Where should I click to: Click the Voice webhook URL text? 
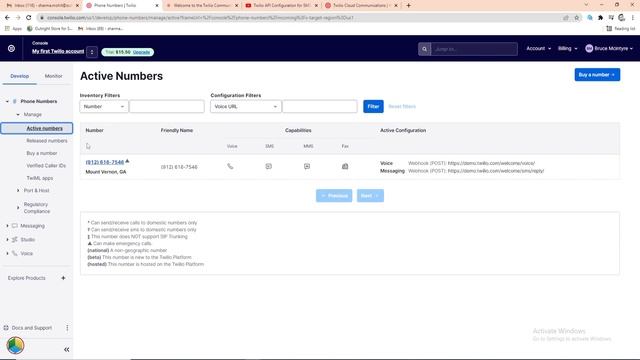tap(491, 163)
